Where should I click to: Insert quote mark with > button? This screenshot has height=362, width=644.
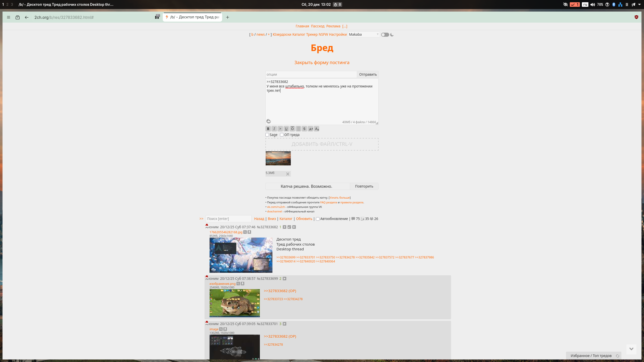(280, 129)
